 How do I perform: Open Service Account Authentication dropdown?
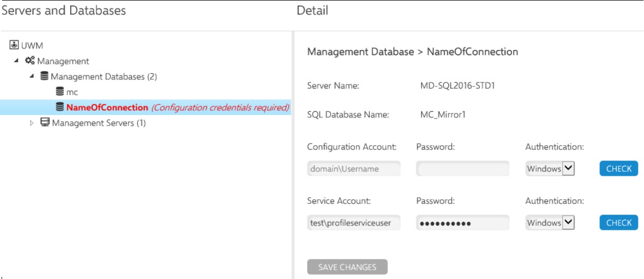click(550, 223)
